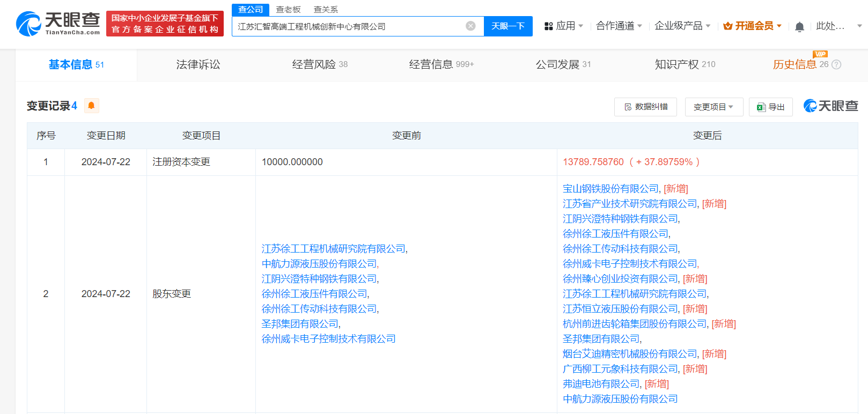Open 广西柳工元象科技有限公司 link
This screenshot has width=868, height=414.
[x=620, y=369]
